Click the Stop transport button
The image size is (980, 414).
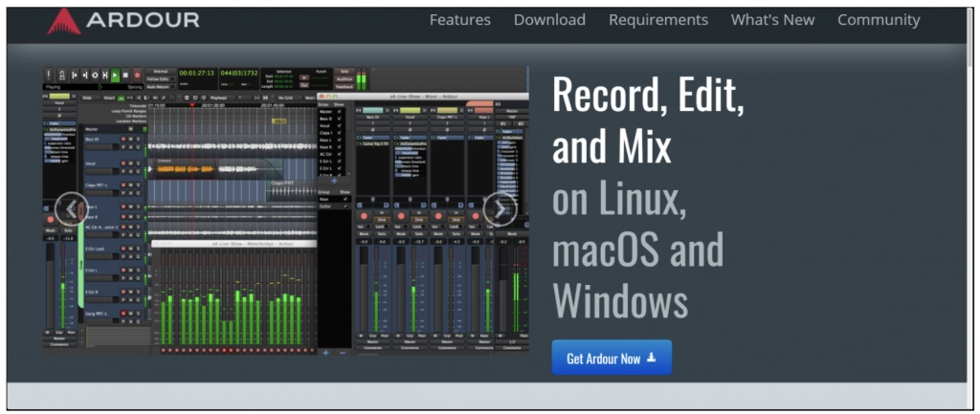click(x=126, y=75)
